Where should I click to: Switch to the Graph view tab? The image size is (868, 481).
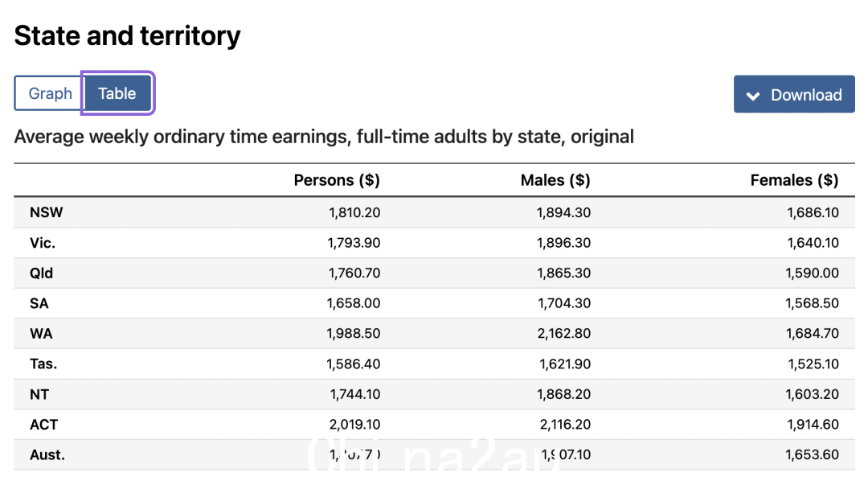[x=49, y=93]
